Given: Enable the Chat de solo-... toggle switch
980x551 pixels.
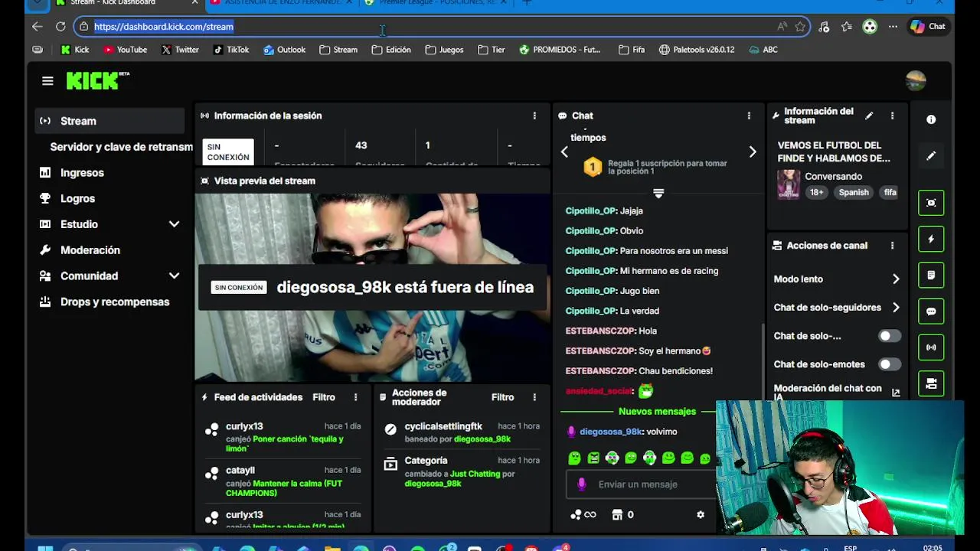Looking at the screenshot, I should click(x=890, y=336).
